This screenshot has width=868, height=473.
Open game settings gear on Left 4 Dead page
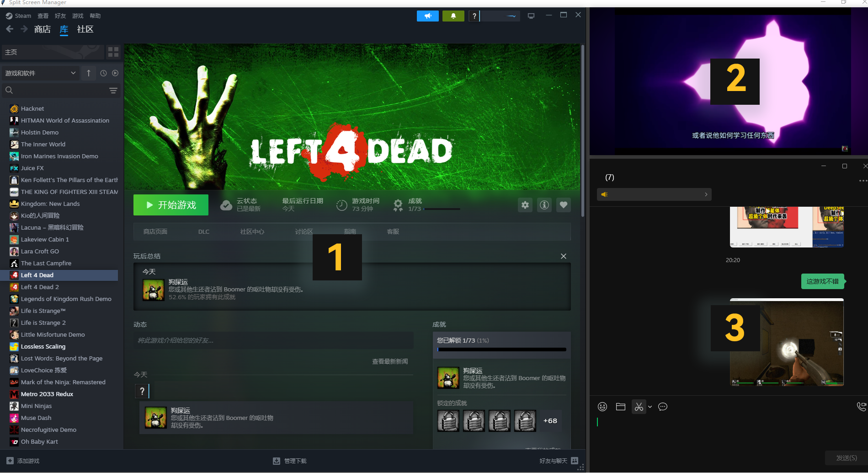[x=525, y=205]
